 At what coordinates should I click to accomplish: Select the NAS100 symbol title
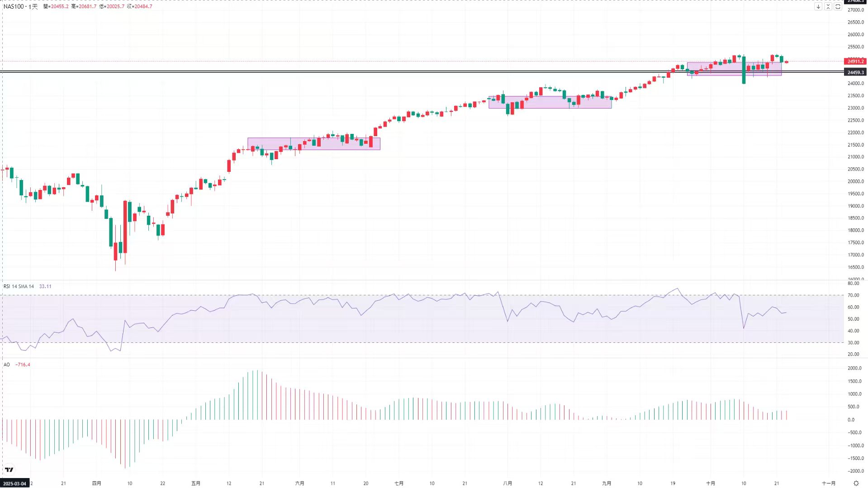click(14, 7)
